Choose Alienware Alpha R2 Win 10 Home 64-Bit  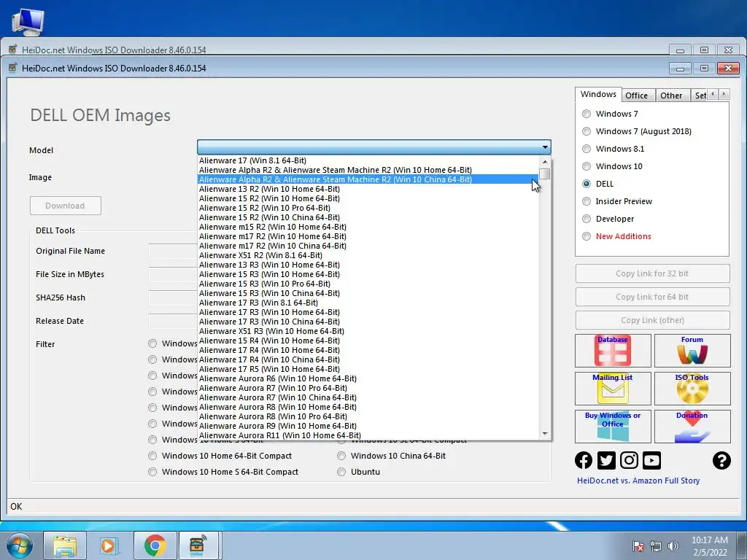pyautogui.click(x=368, y=170)
